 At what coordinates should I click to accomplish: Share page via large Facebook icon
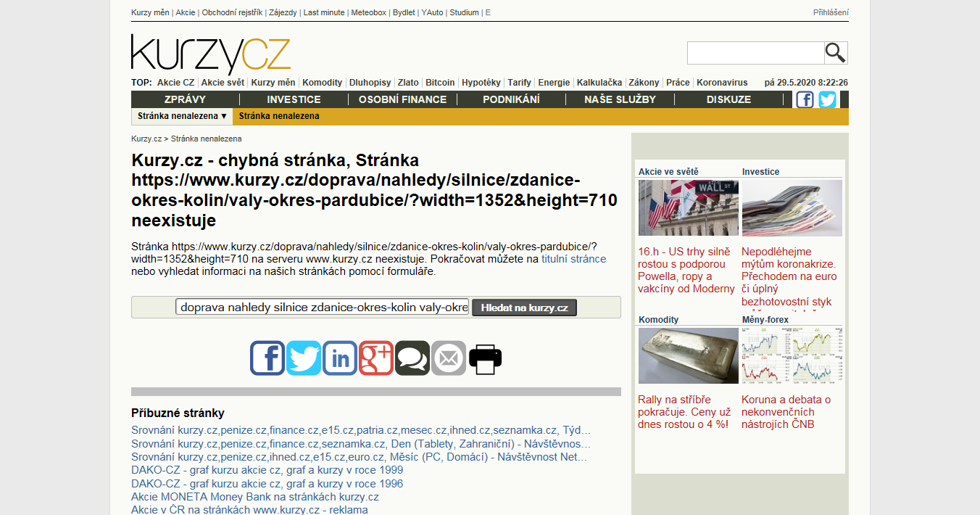(267, 358)
